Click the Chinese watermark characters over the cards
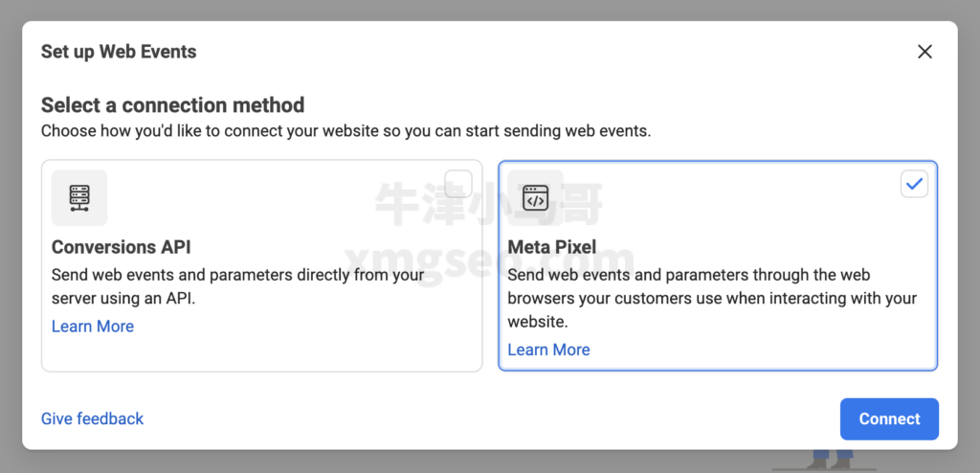Image resolution: width=980 pixels, height=473 pixels. (489, 203)
